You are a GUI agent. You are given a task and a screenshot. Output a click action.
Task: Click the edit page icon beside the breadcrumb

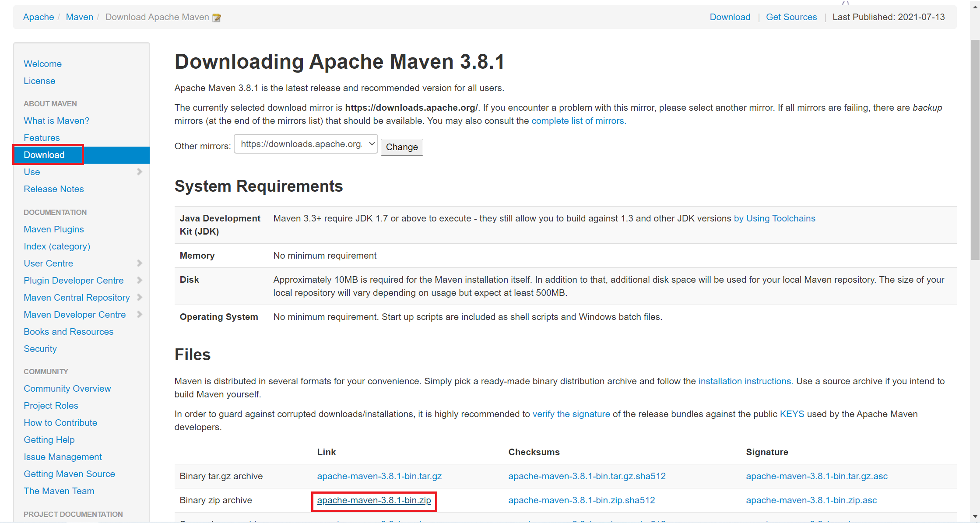click(x=217, y=18)
